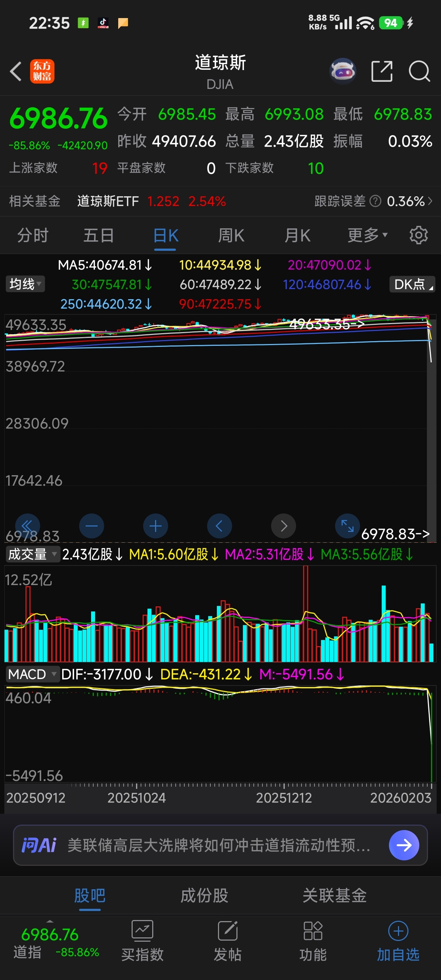Select the 月K tab
441x980 pixels.
(x=297, y=235)
